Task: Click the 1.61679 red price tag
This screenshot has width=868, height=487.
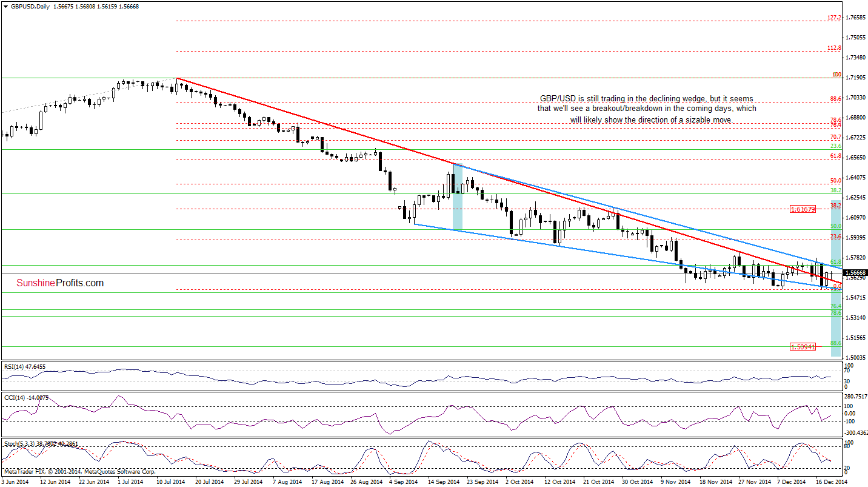Action: (x=804, y=209)
